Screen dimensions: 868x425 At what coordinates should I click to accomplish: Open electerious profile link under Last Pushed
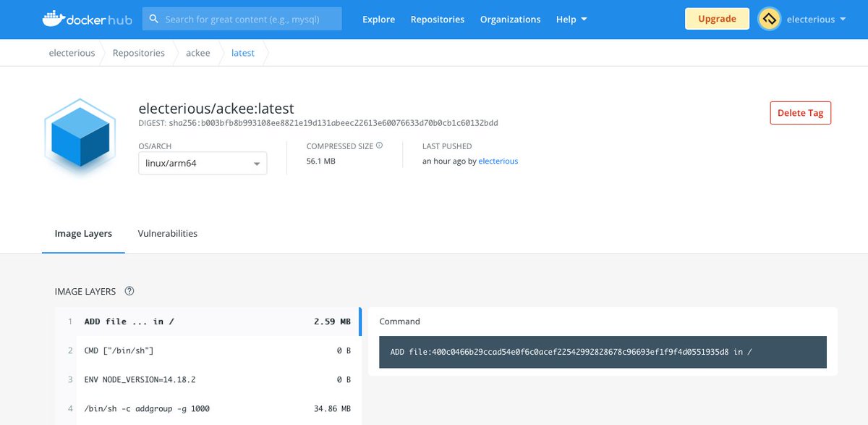[498, 161]
